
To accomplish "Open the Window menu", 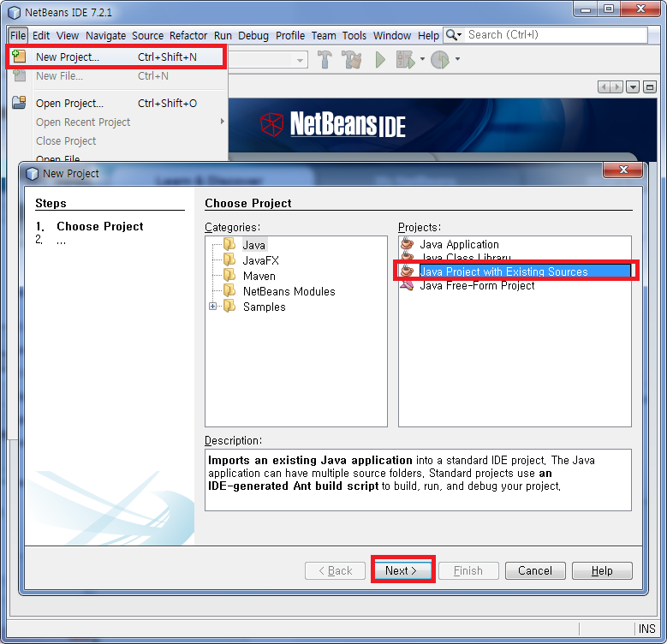I will (x=392, y=35).
